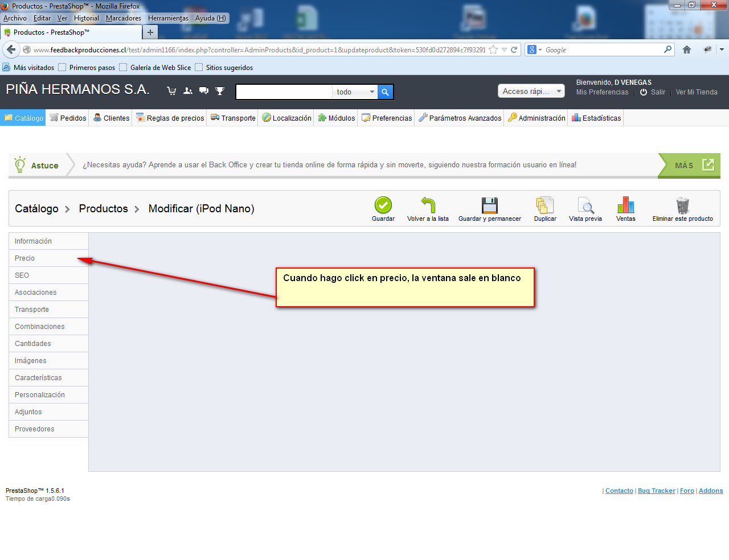Image resolution: width=729 pixels, height=560 pixels.
Task: Click the Guardar green checkmark icon
Action: point(383,205)
